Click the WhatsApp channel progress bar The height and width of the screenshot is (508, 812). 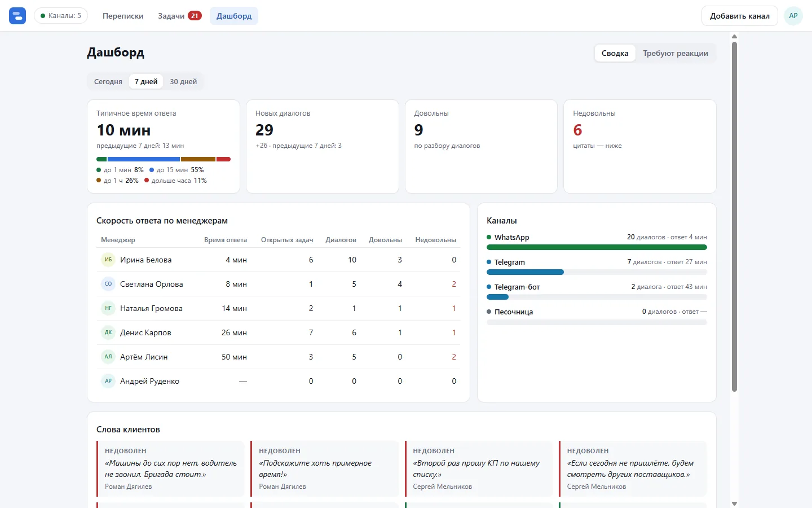click(x=597, y=247)
